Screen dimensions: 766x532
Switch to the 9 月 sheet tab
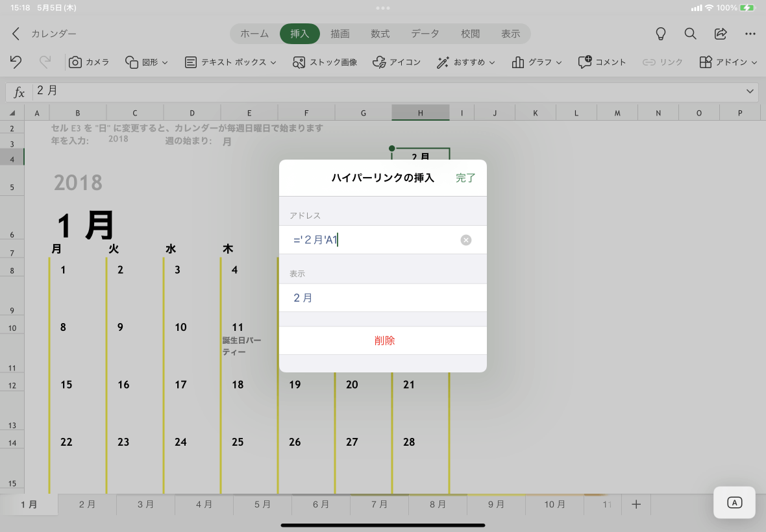tap(497, 505)
